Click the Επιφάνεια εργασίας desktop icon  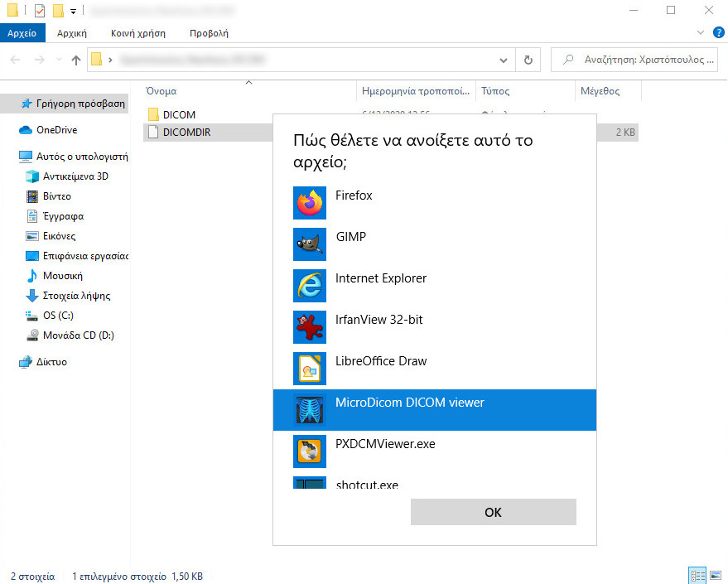[32, 256]
